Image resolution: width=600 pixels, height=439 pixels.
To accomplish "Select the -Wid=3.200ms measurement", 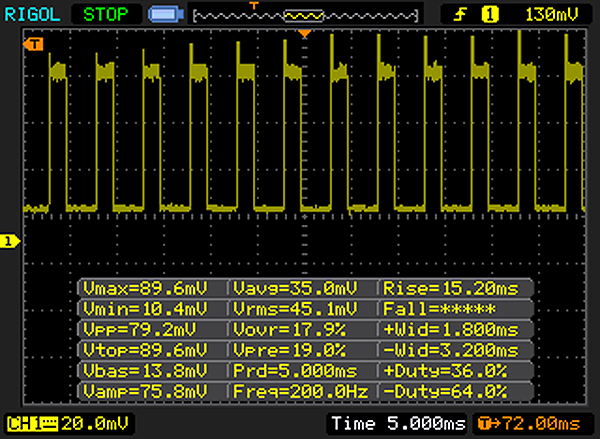I will point(451,350).
